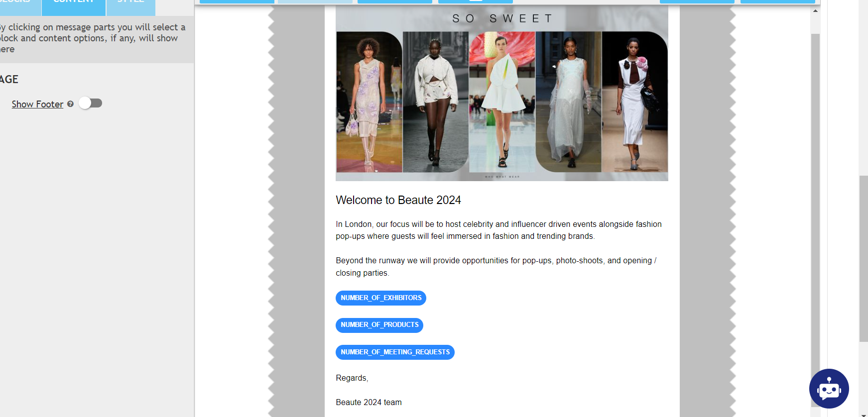Screen dimensions: 868x417
Task: Click the Regards sign-off text
Action: tap(352, 378)
